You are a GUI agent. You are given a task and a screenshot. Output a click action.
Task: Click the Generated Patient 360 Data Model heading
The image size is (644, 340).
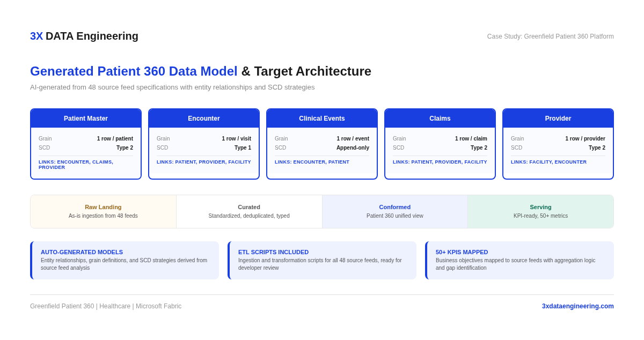tap(134, 71)
